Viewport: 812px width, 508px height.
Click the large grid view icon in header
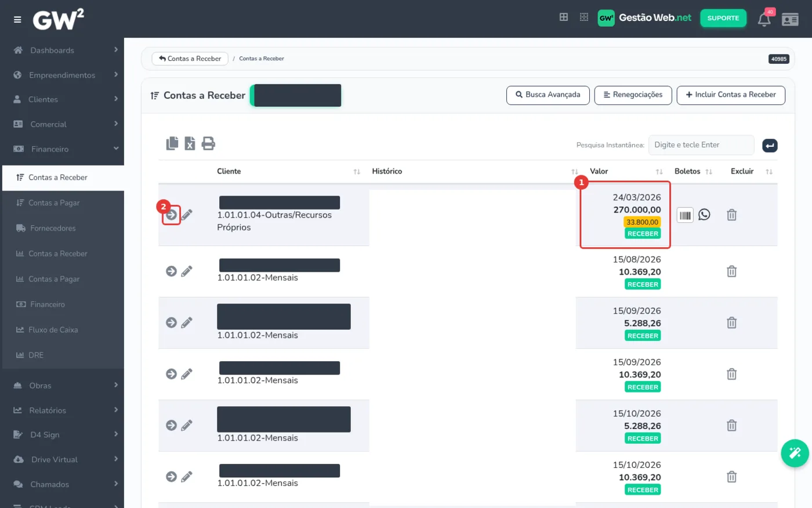(563, 17)
